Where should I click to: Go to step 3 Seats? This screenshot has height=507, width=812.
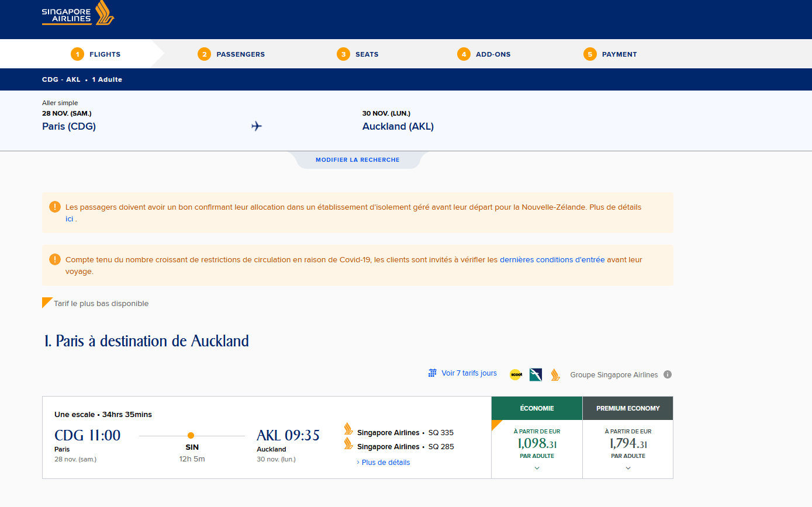[358, 54]
